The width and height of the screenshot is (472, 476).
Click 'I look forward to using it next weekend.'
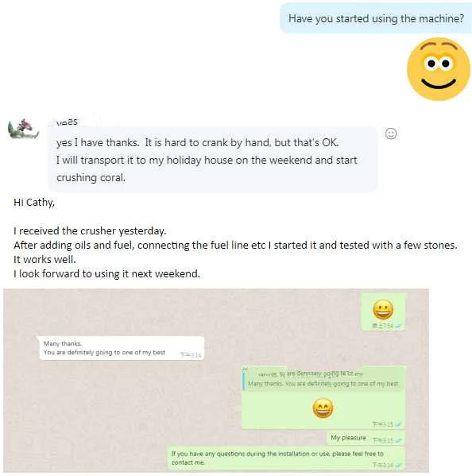[x=106, y=274]
